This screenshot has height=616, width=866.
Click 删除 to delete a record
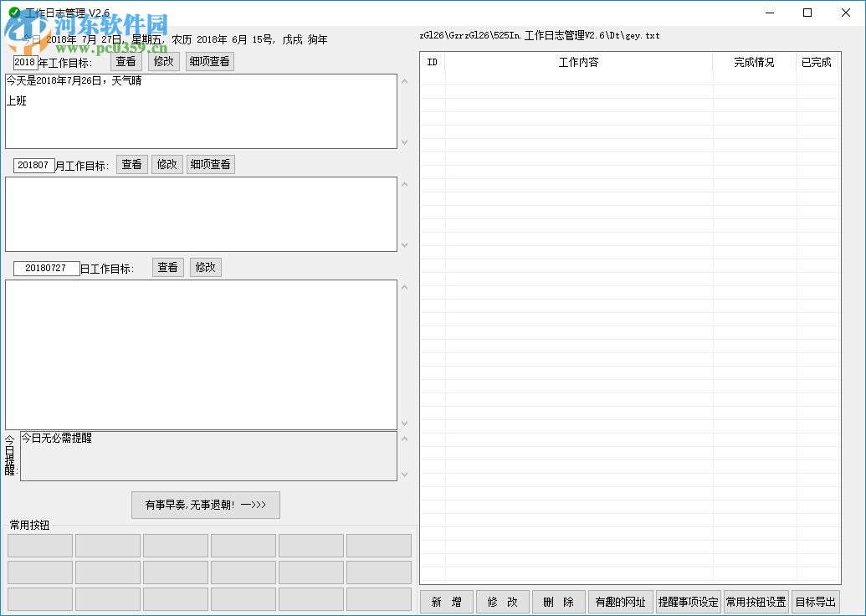click(560, 601)
